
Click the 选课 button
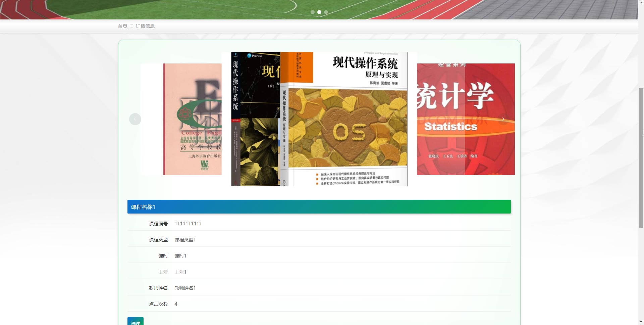136,321
